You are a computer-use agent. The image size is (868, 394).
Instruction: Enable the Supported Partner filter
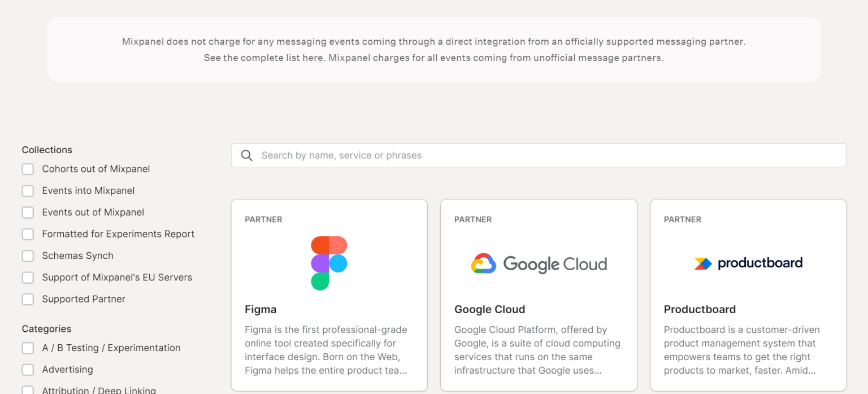(x=28, y=299)
